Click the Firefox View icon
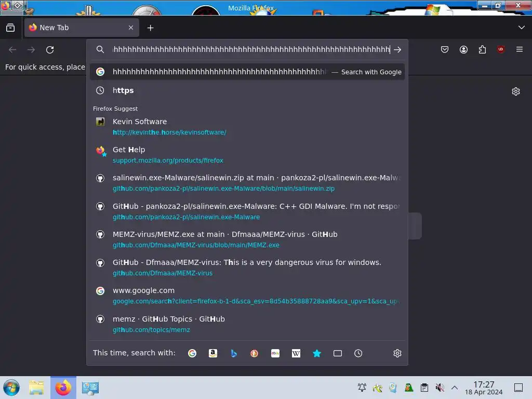The width and height of the screenshot is (532, 399). pyautogui.click(x=10, y=28)
